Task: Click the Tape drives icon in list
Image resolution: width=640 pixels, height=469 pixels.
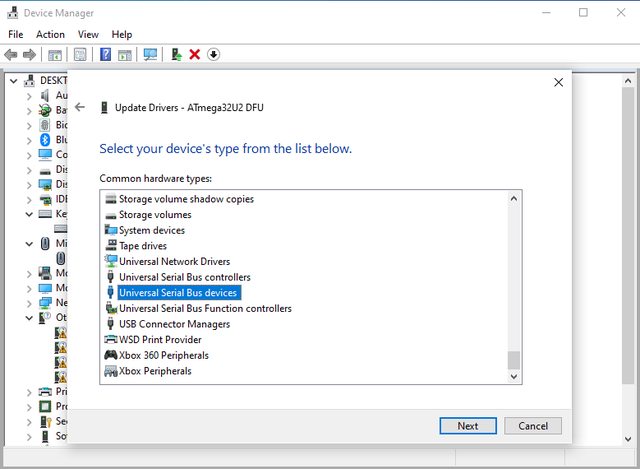Action: tap(111, 245)
